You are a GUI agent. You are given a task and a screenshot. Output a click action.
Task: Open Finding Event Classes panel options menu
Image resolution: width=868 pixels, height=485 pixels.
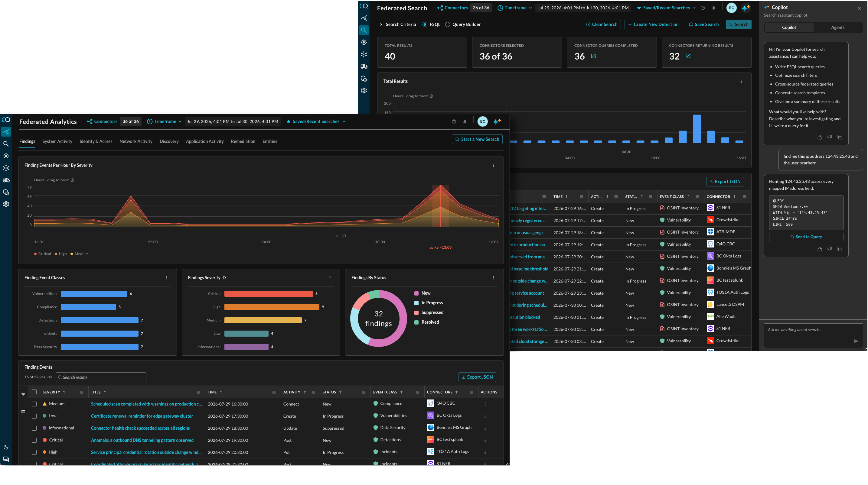[x=166, y=278]
